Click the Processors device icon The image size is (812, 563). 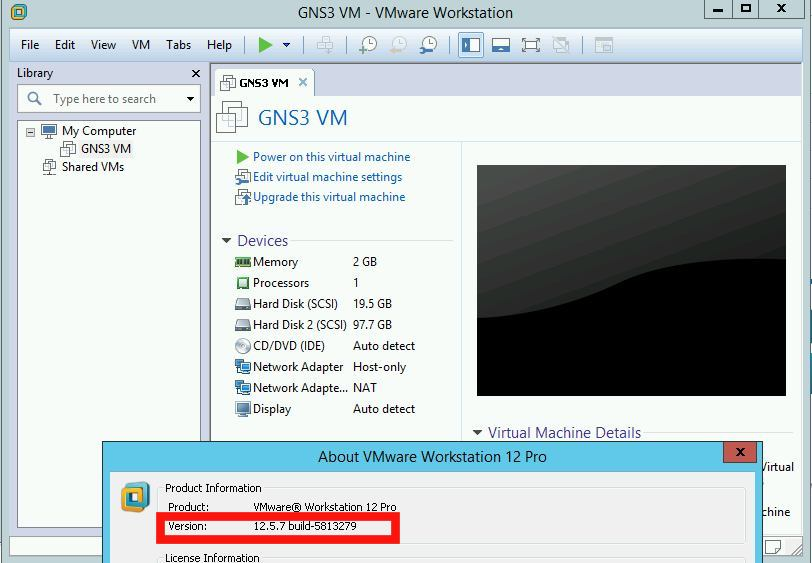(x=242, y=283)
